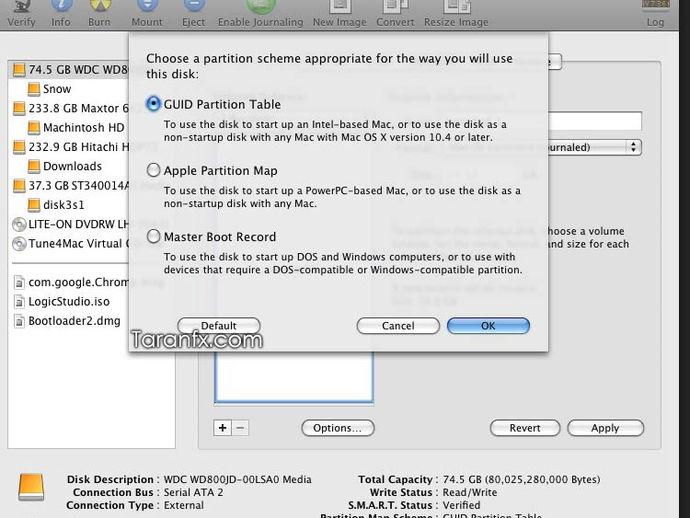Select the 232.9 GB Hitachi disk icon
This screenshot has width=690, height=518.
(19, 147)
